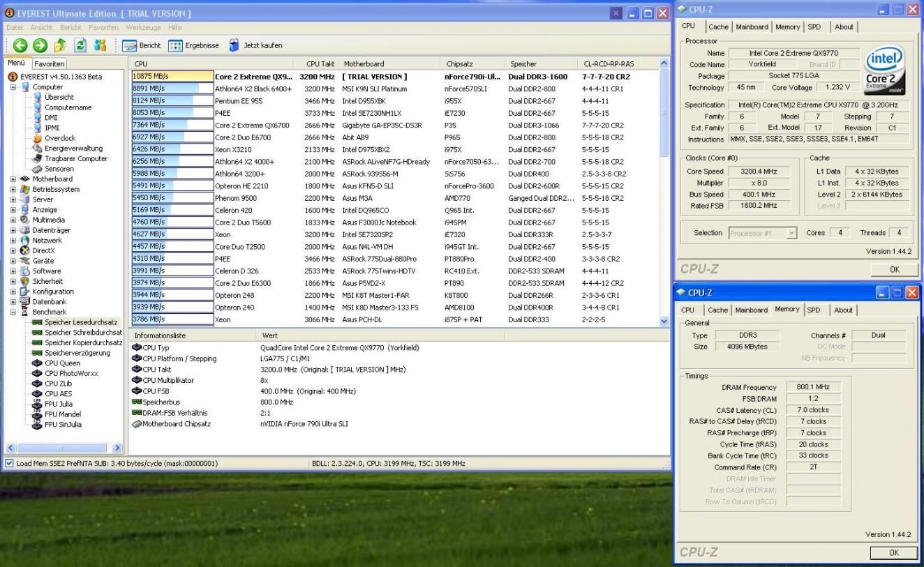This screenshot has width=924, height=567.
Task: Select the Sicherheit tree node
Action: 47,281
